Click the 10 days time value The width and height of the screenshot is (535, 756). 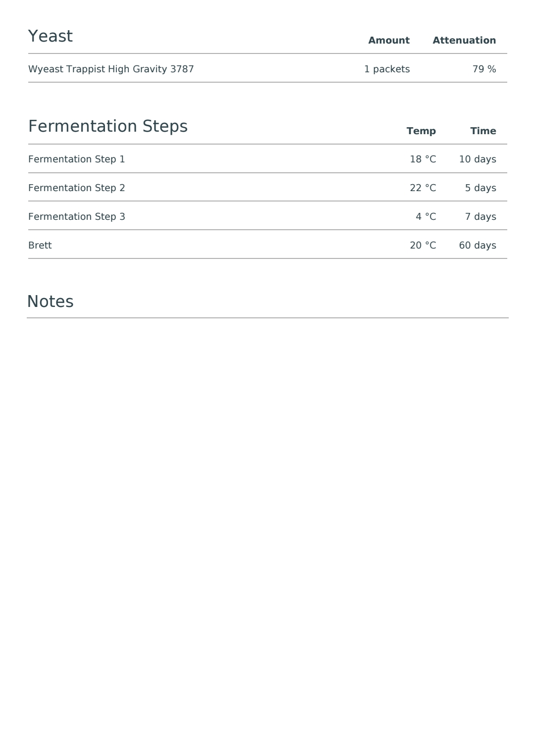478,159
